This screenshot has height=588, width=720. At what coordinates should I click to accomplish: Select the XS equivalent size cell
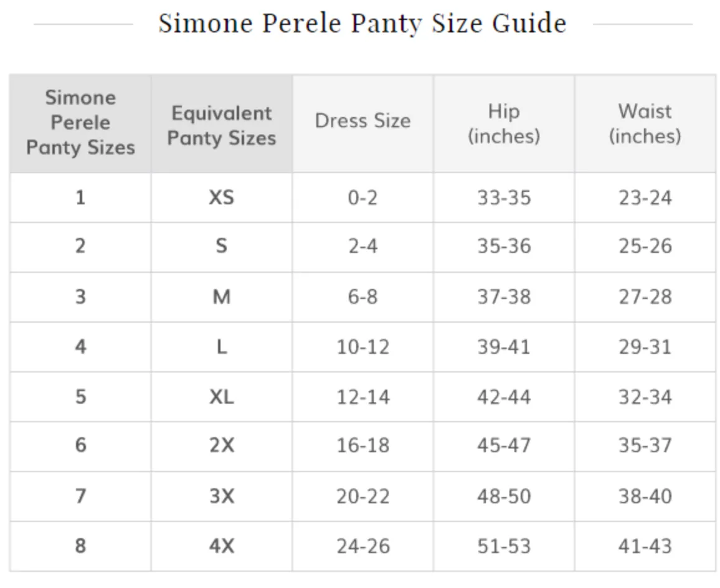221,197
